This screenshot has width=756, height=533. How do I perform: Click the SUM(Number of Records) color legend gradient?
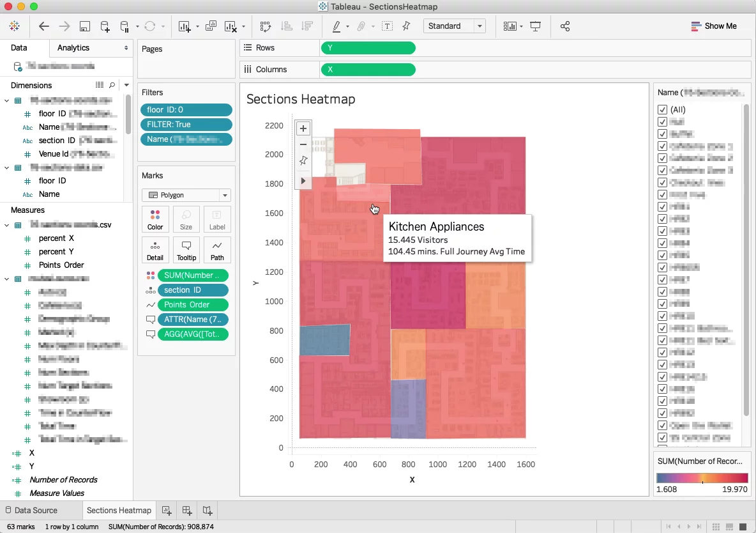pyautogui.click(x=702, y=478)
